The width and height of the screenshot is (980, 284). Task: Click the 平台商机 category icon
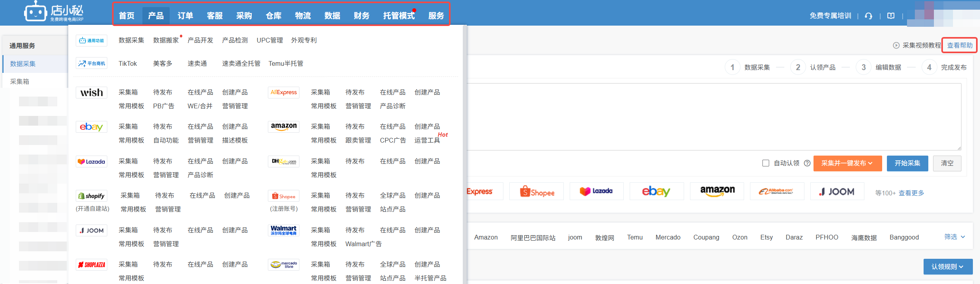[x=92, y=63]
